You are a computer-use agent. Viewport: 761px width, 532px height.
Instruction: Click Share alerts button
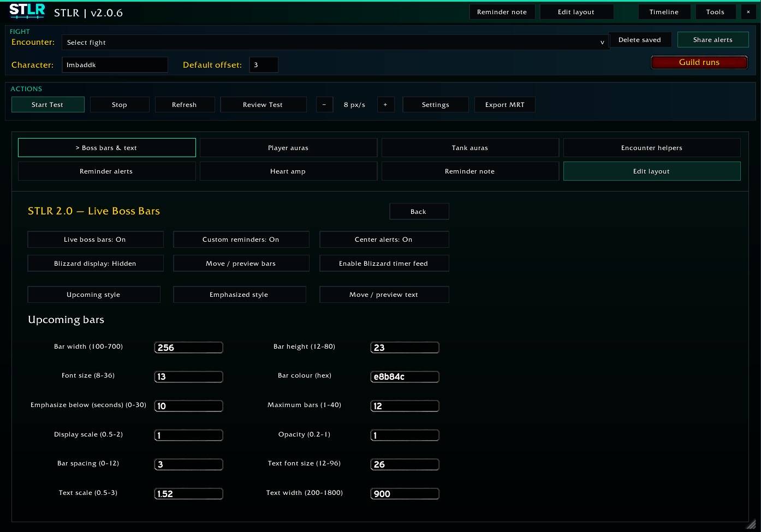713,40
